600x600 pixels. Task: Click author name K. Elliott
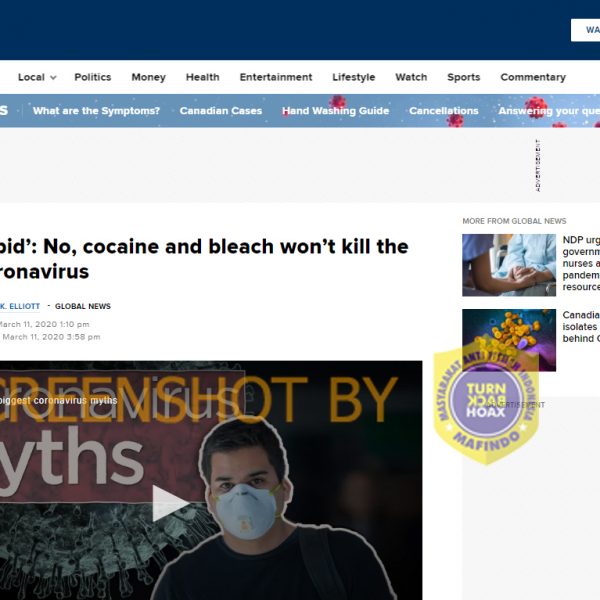[20, 307]
